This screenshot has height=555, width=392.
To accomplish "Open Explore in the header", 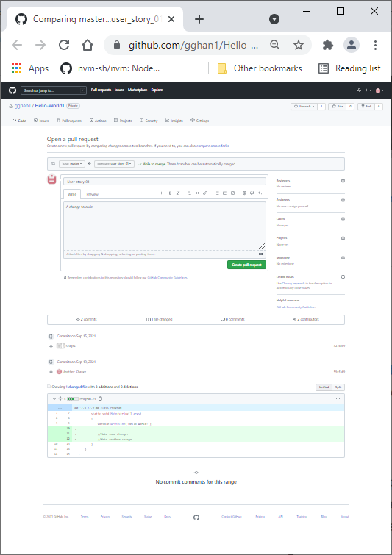I will pos(157,90).
